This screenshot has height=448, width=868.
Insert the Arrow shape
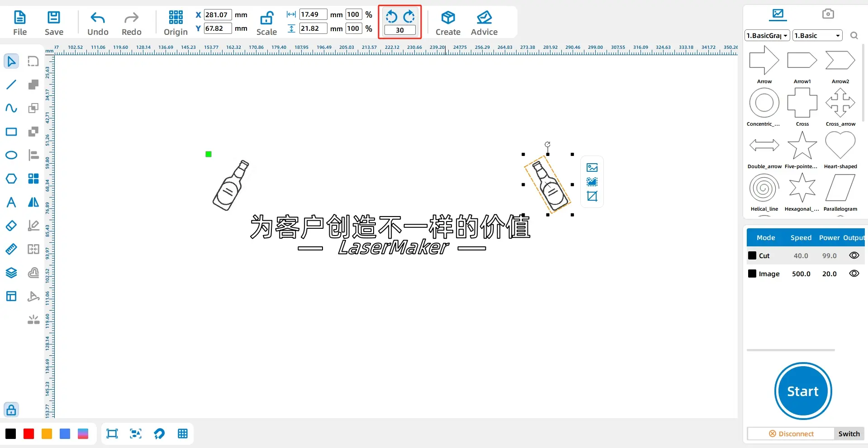click(x=764, y=60)
